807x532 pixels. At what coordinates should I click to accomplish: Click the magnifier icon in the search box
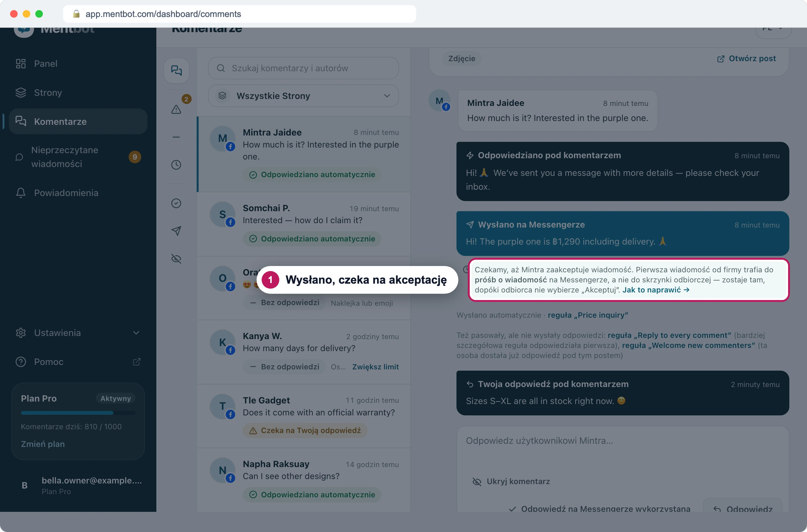221,68
